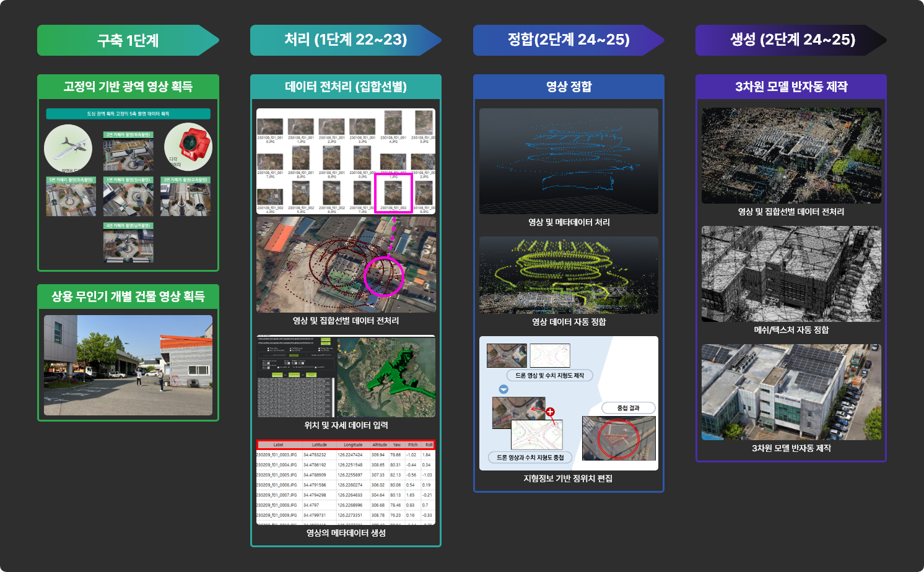Viewport: 924px width, 572px height.
Task: Select the 처리 (1단계 22~23) stage arrow
Action: point(345,40)
